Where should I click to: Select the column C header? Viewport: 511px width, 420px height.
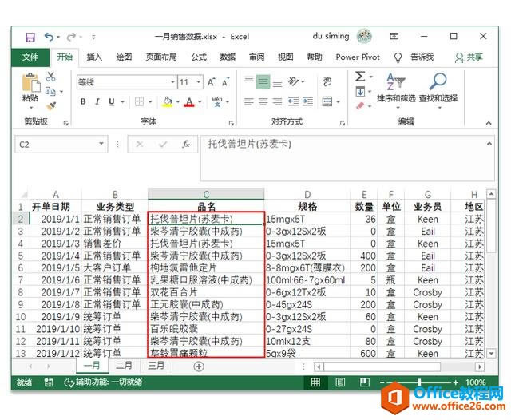tap(206, 195)
